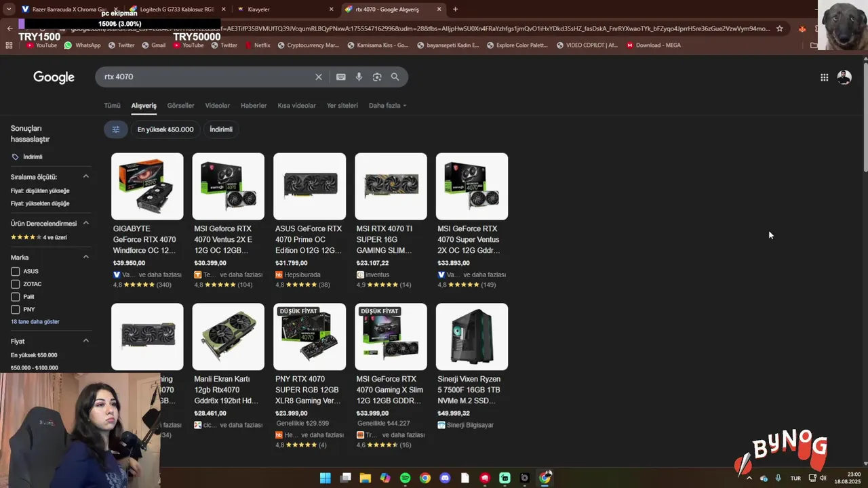This screenshot has height=488, width=868.
Task: Sort by Fiyat: yüksekten düşüğe
Action: (x=40, y=203)
